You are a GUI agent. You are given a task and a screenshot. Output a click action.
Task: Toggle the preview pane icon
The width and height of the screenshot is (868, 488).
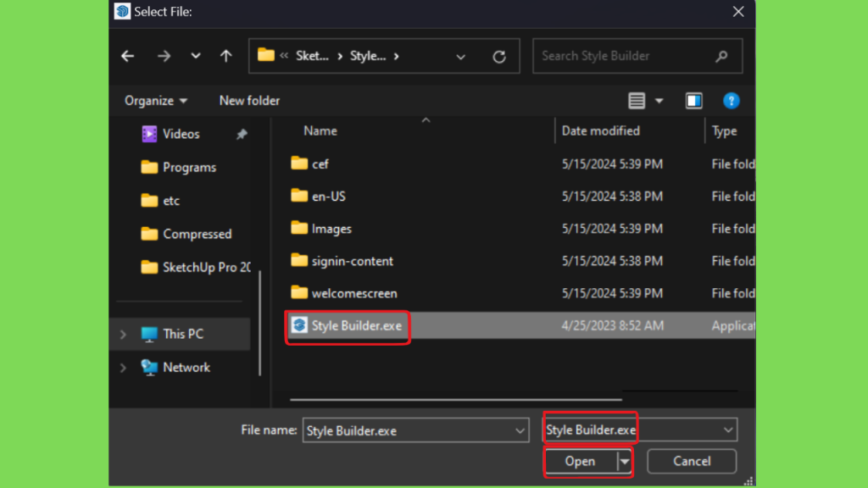(x=693, y=101)
